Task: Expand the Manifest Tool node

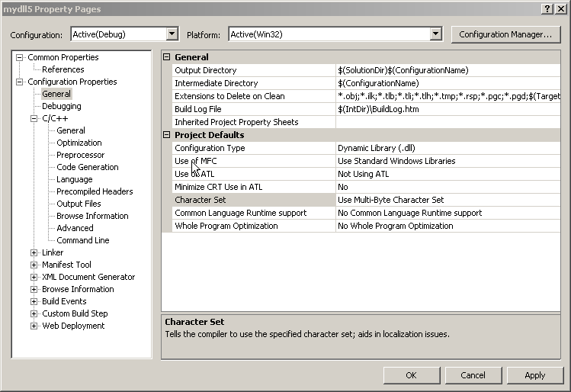Action: point(34,265)
